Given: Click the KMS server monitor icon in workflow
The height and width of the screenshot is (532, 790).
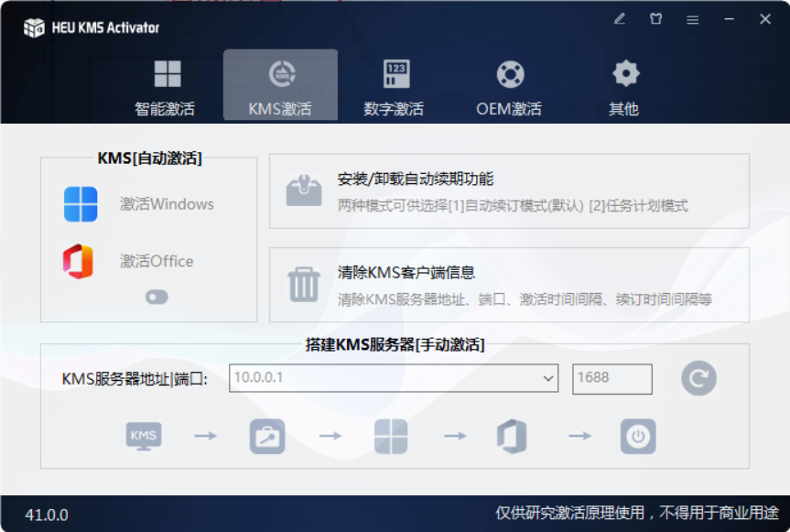Looking at the screenshot, I should point(142,437).
